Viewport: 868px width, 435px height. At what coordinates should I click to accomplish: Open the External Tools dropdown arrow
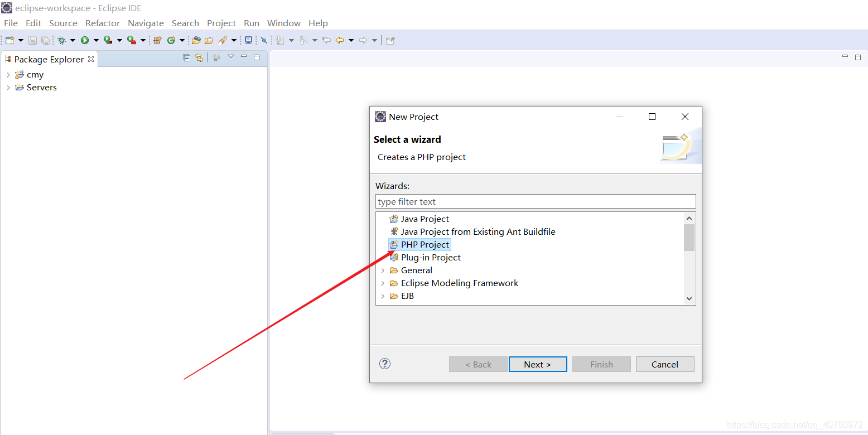pyautogui.click(x=143, y=40)
